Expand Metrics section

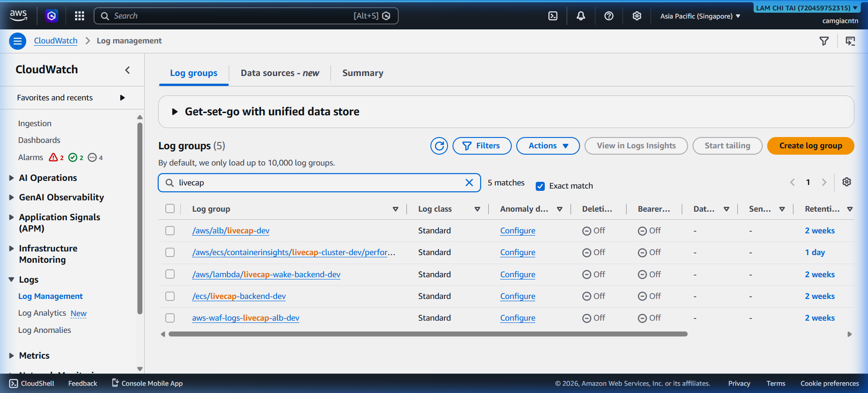coord(11,355)
